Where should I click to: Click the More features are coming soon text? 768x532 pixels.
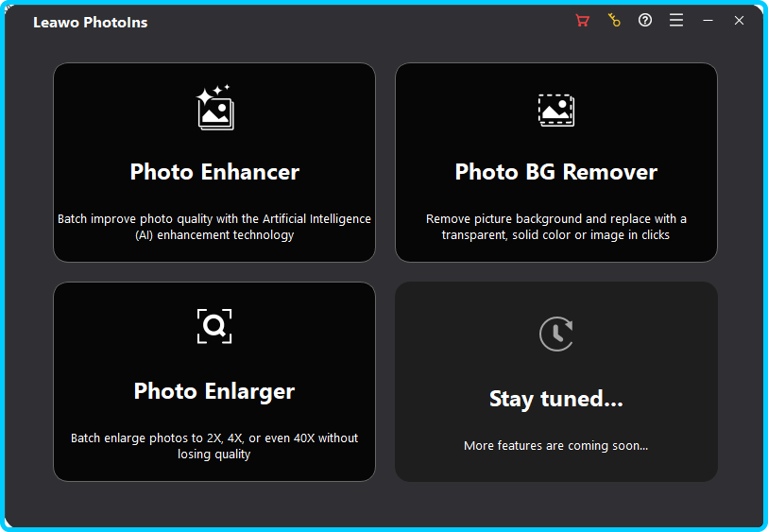(x=555, y=446)
